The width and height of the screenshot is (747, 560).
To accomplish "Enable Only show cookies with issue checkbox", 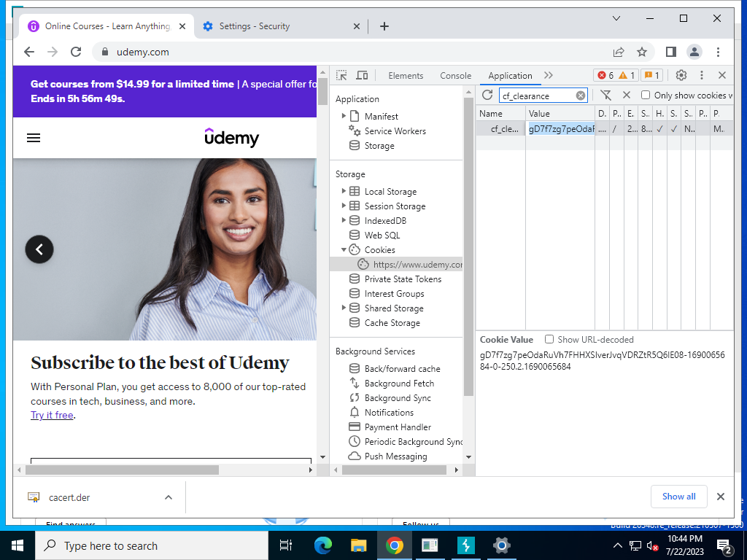I will pyautogui.click(x=646, y=96).
